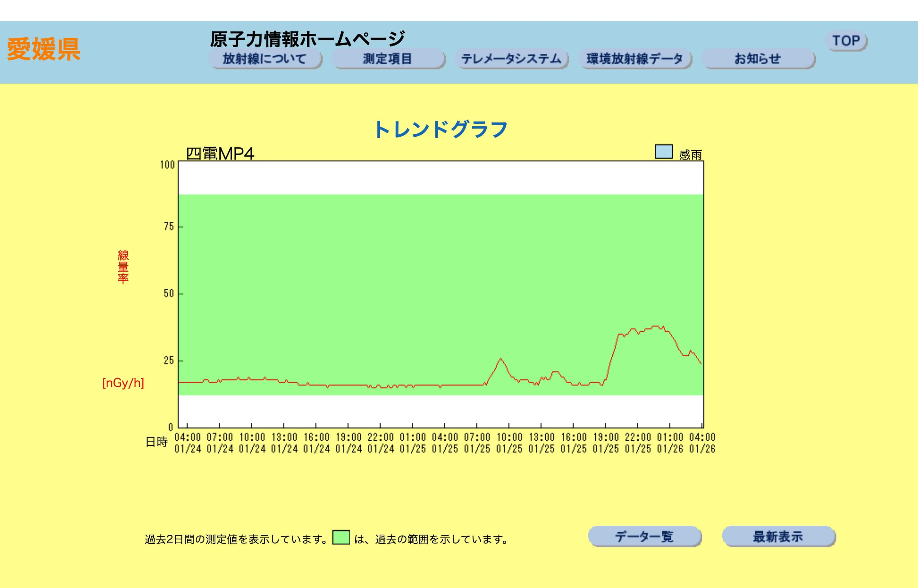Click the 04:00 01/26 time label
Screen dimensions: 918x588
pyautogui.click(x=702, y=443)
